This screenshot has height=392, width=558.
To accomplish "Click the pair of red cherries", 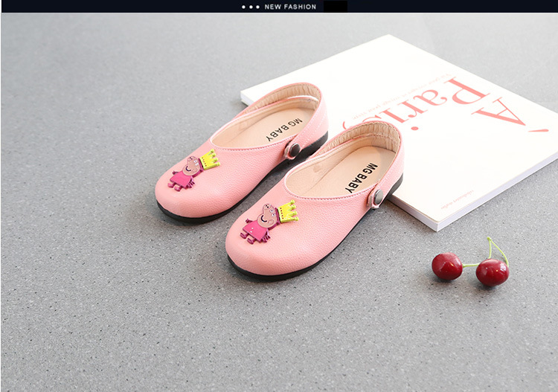I will click(x=470, y=263).
